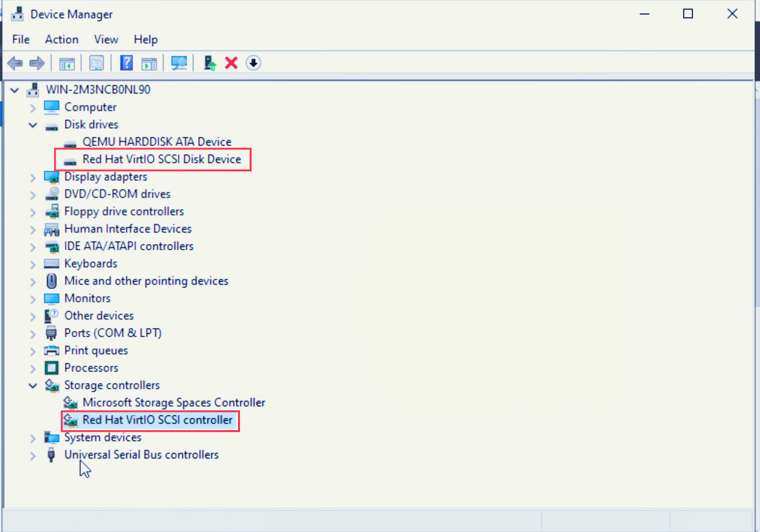Open the Action menu

tap(61, 40)
